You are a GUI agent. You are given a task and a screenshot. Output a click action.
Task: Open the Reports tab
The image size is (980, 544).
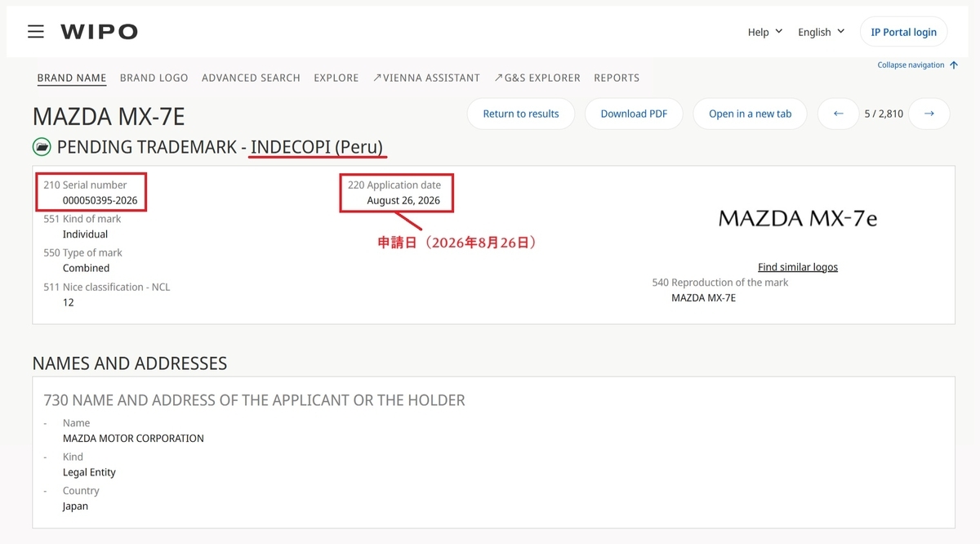[617, 78]
